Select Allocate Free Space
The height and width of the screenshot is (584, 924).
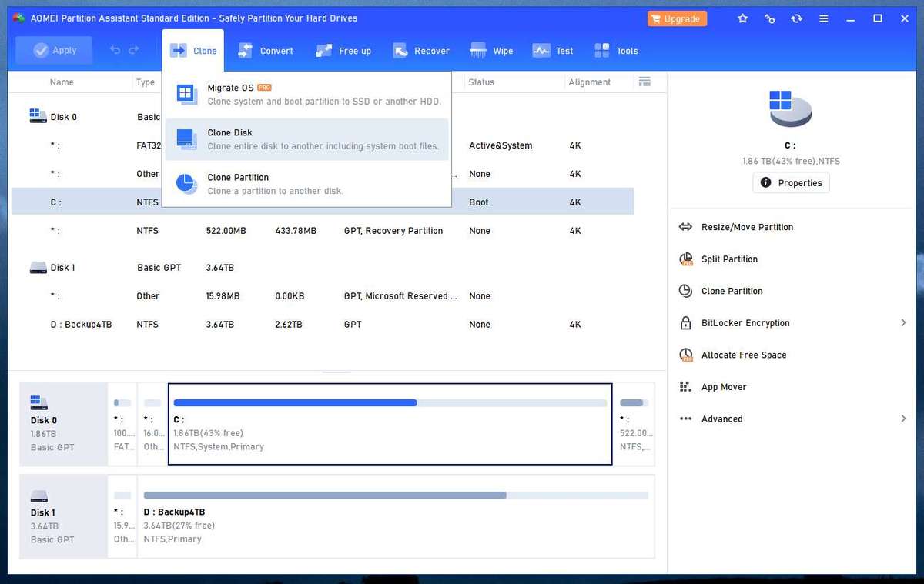coord(744,355)
